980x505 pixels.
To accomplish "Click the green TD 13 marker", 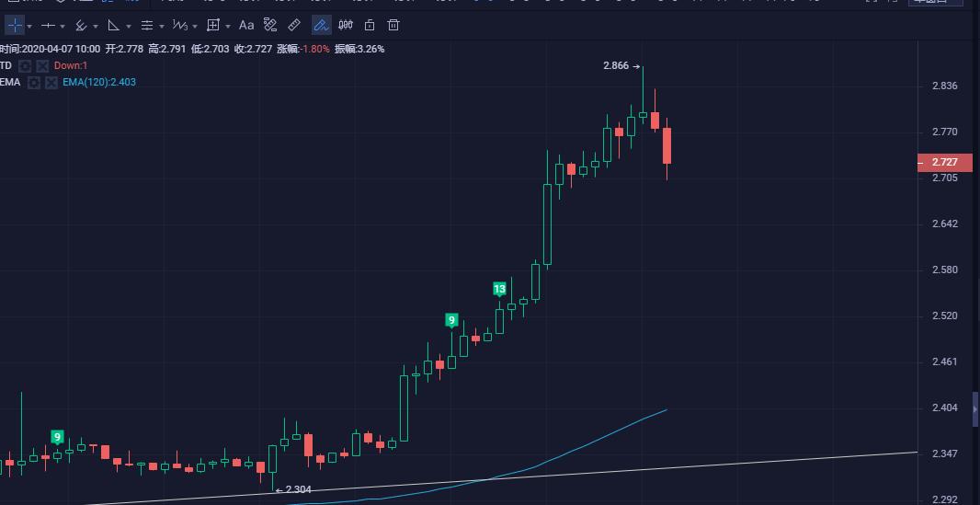I will [x=499, y=290].
